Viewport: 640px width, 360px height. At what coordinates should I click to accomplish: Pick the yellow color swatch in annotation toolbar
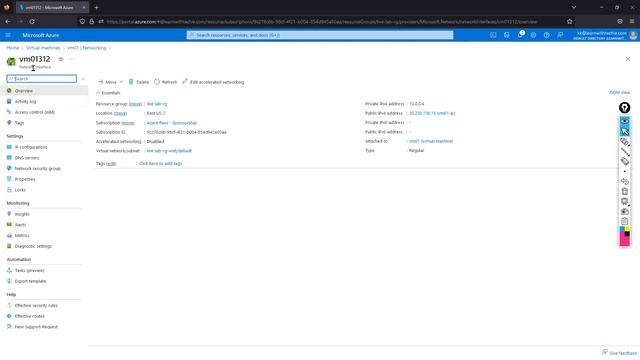pyautogui.click(x=627, y=229)
